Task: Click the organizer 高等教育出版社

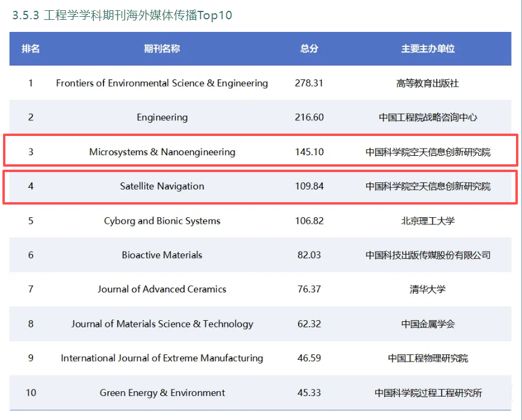Action: pyautogui.click(x=427, y=83)
